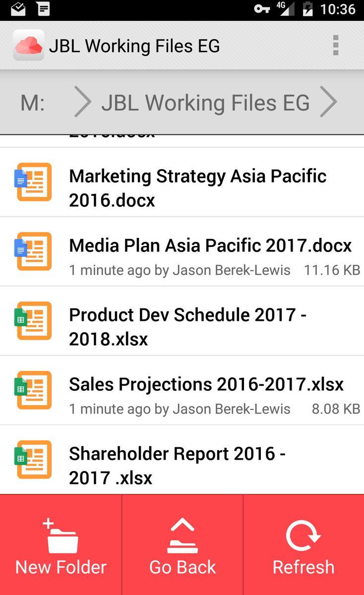Select the M: drive breadcrumb
364x595 pixels.
coord(33,103)
